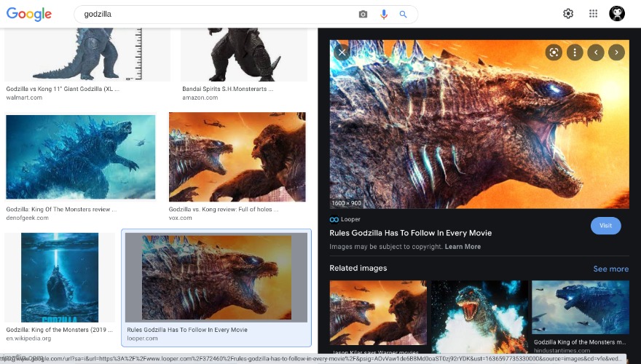
Task: Open related image of Godzilla and Kong
Action: tap(378, 312)
